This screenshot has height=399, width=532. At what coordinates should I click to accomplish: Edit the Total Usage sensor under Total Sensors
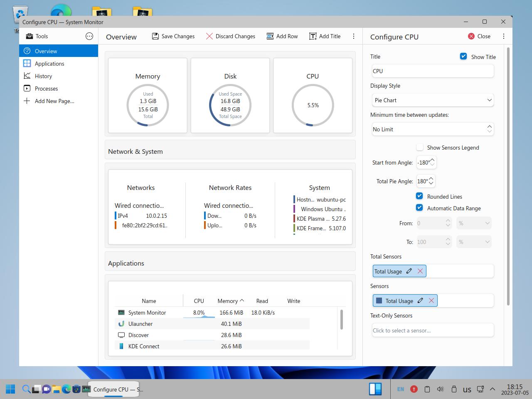click(x=409, y=271)
